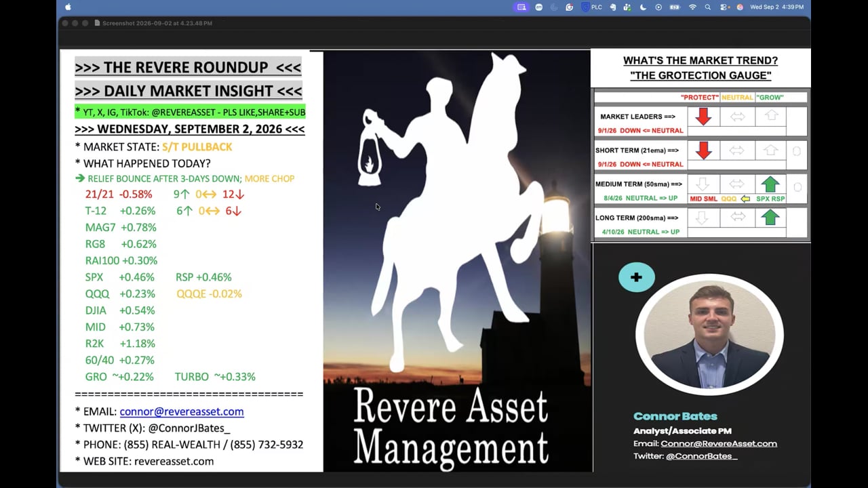
Task: Select the MAG7 +0.78% row
Action: (121, 228)
